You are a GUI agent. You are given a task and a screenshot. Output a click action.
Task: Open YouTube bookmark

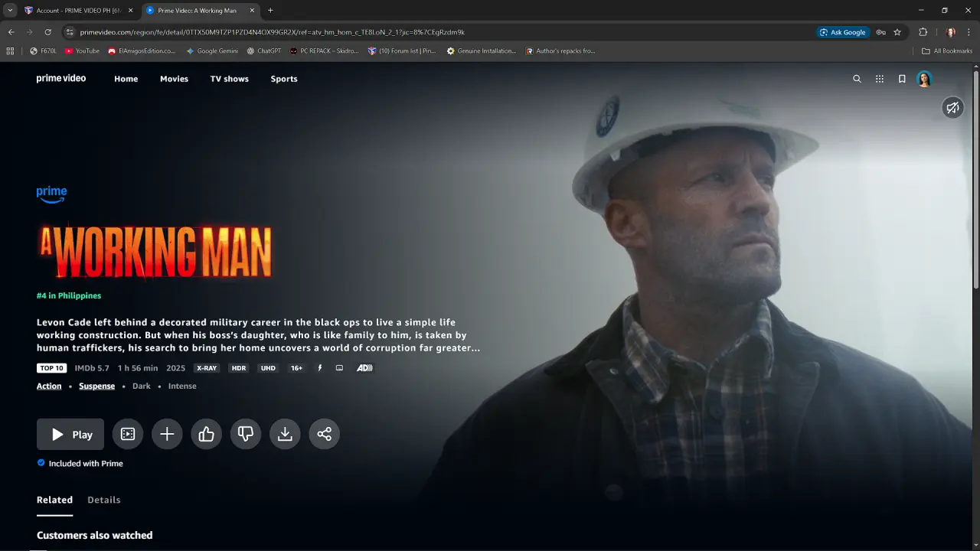(x=82, y=51)
